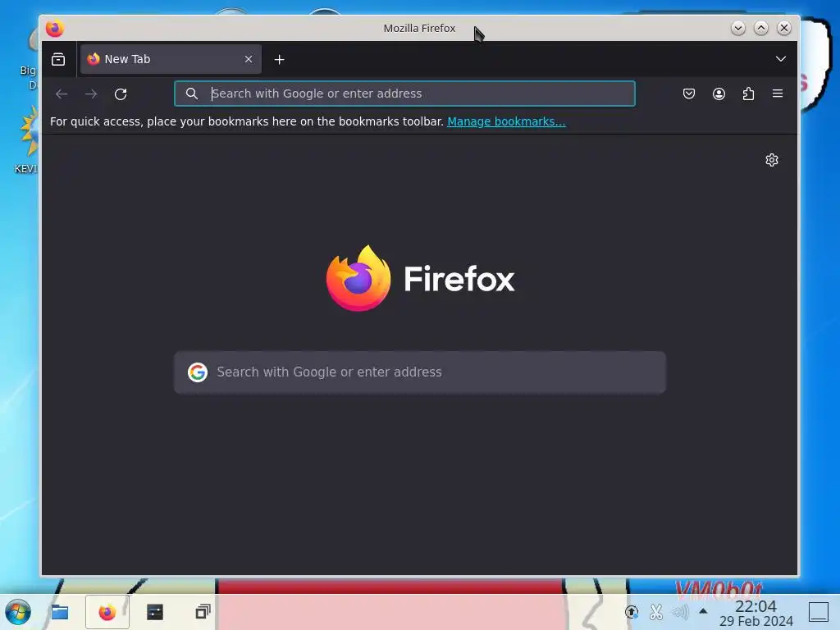The image size is (840, 630).
Task: Expand the List all tabs chevron
Action: pos(781,59)
